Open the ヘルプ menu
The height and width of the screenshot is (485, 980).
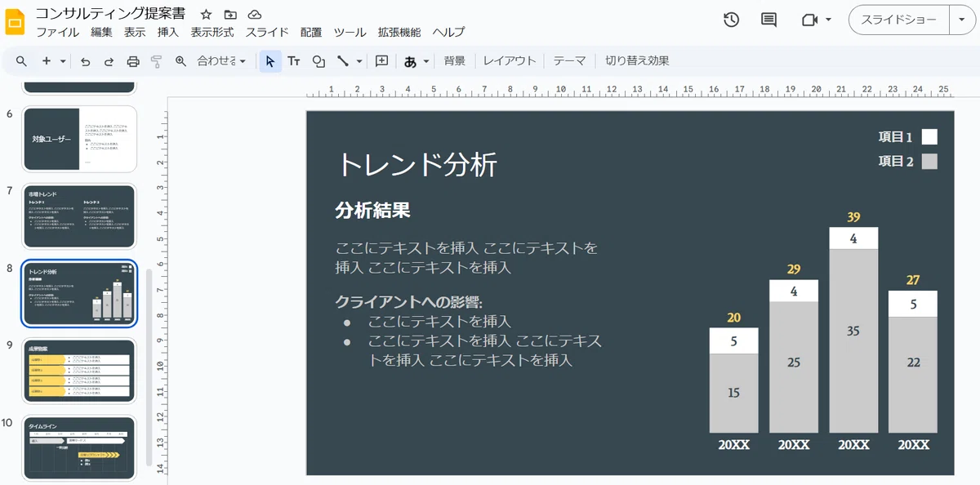pyautogui.click(x=448, y=33)
